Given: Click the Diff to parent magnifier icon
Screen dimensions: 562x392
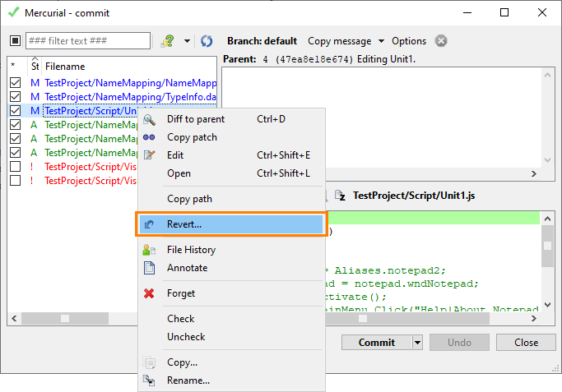Looking at the screenshot, I should pos(149,119).
